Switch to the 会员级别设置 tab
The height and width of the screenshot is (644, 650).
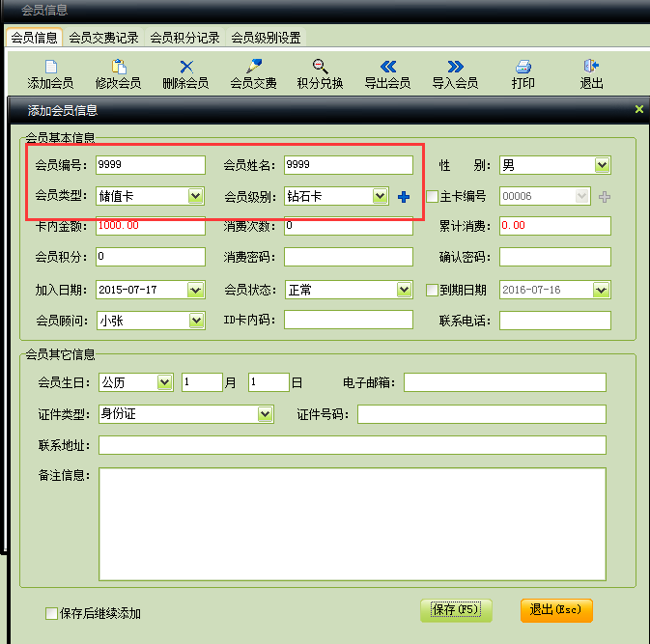click(267, 38)
